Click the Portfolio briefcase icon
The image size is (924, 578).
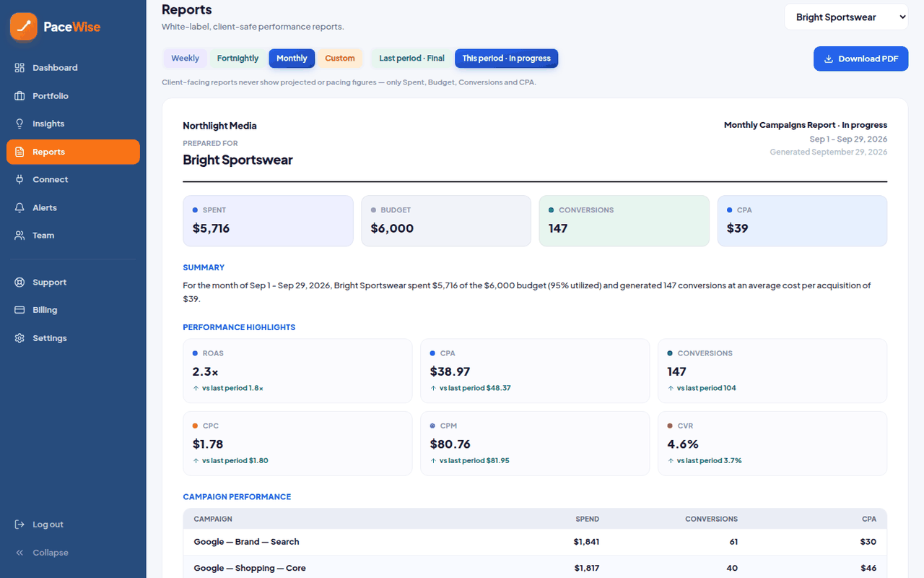click(x=19, y=96)
